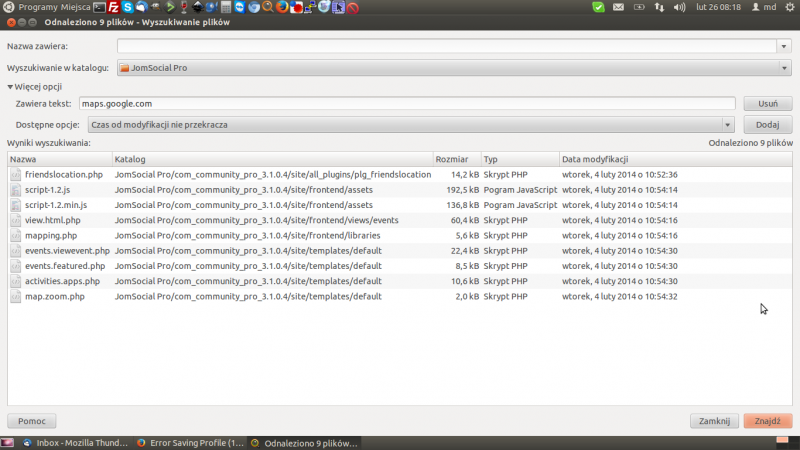The image size is (800, 450).
Task: Click in the Nazwa zawiera text field
Action: pyautogui.click(x=447, y=46)
